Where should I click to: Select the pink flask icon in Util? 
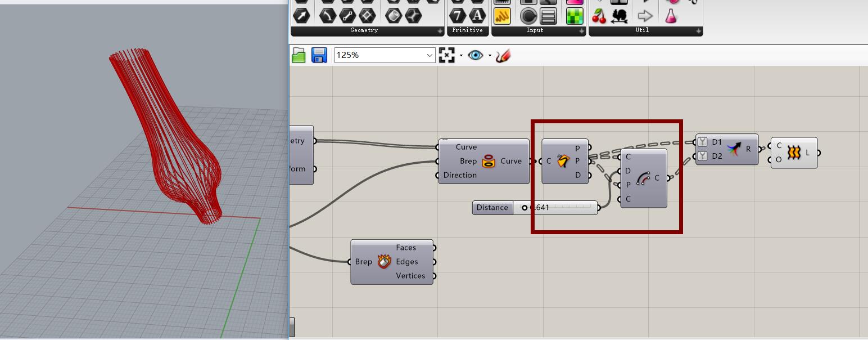(x=671, y=16)
